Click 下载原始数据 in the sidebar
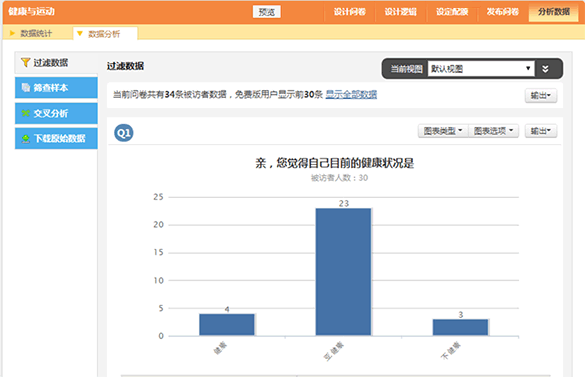The height and width of the screenshot is (377, 585). (56, 138)
